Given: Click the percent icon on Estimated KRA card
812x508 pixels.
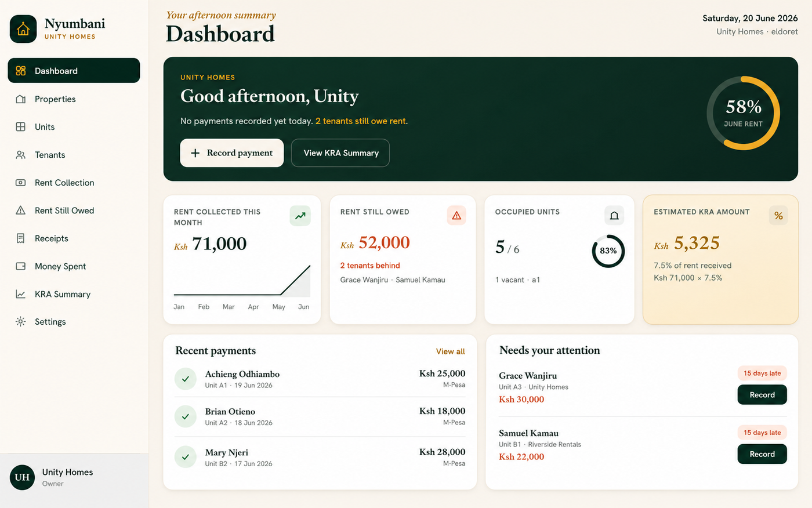Looking at the screenshot, I should pos(778,216).
